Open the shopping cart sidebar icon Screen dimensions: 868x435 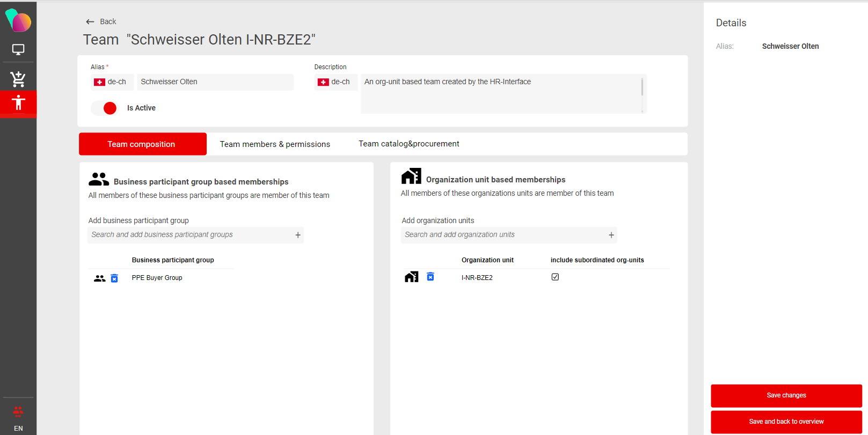pos(18,79)
